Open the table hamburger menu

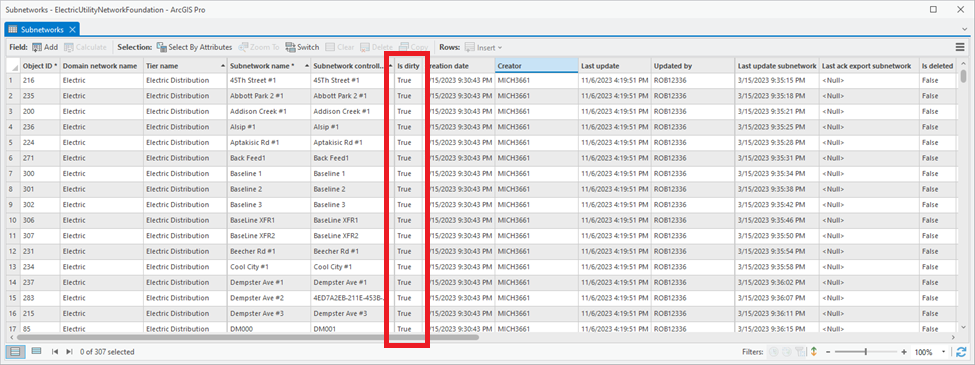coord(960,47)
